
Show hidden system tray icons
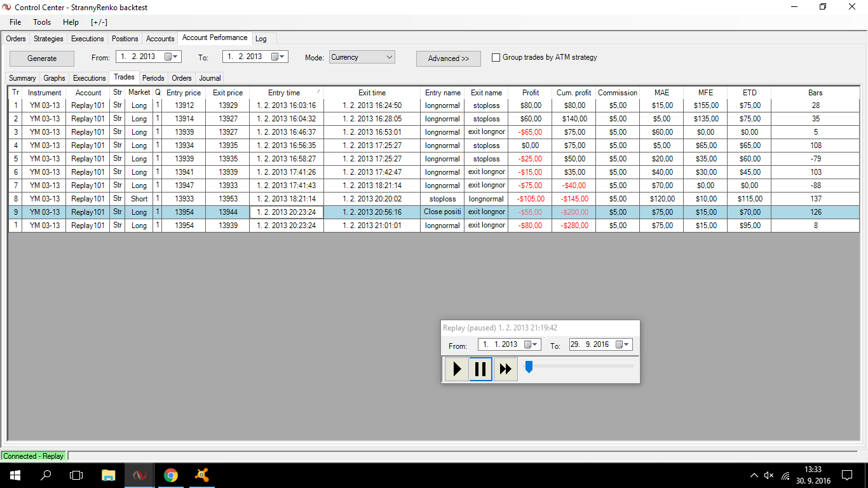[x=754, y=475]
